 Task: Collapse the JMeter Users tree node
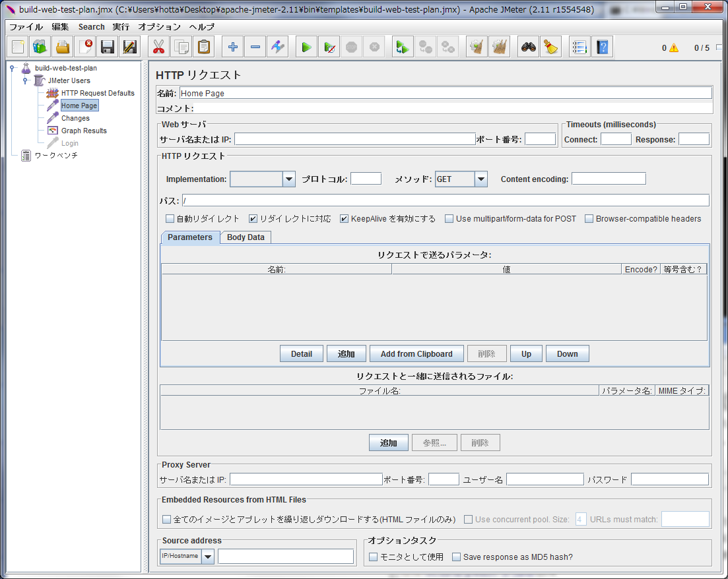click(26, 80)
